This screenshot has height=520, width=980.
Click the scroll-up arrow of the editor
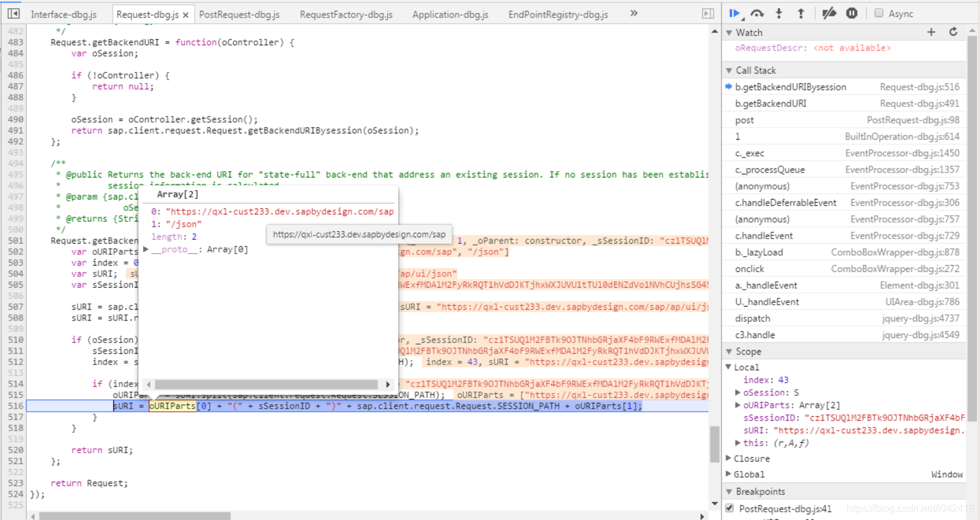coord(714,31)
